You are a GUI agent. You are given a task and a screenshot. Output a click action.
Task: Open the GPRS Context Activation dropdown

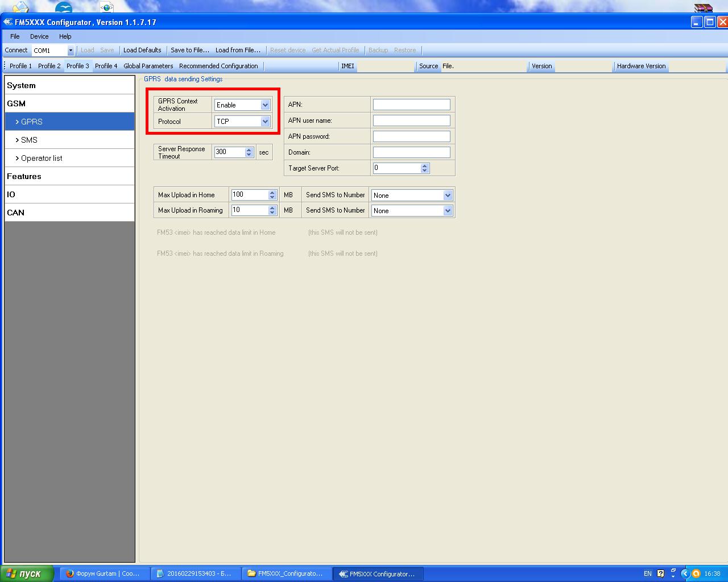click(265, 105)
